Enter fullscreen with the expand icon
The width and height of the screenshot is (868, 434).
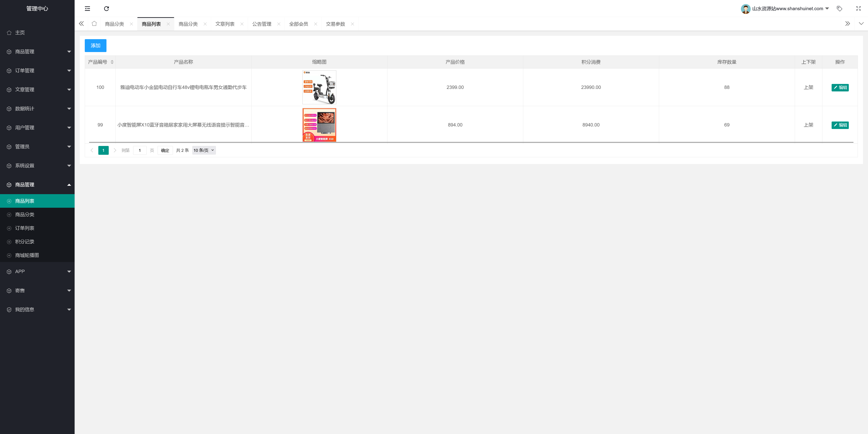click(x=858, y=8)
